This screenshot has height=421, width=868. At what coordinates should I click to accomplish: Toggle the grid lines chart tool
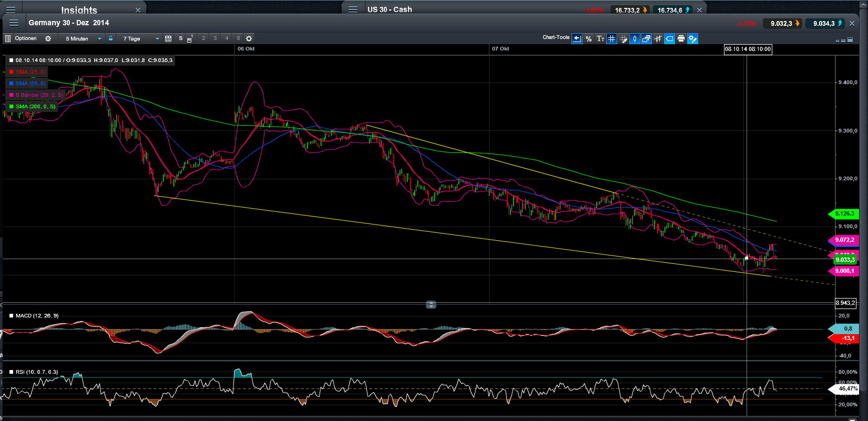(x=611, y=39)
